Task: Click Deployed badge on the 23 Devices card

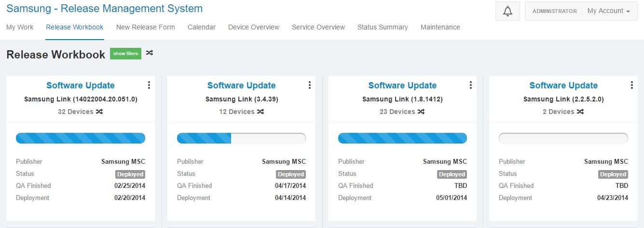Action: [452, 174]
